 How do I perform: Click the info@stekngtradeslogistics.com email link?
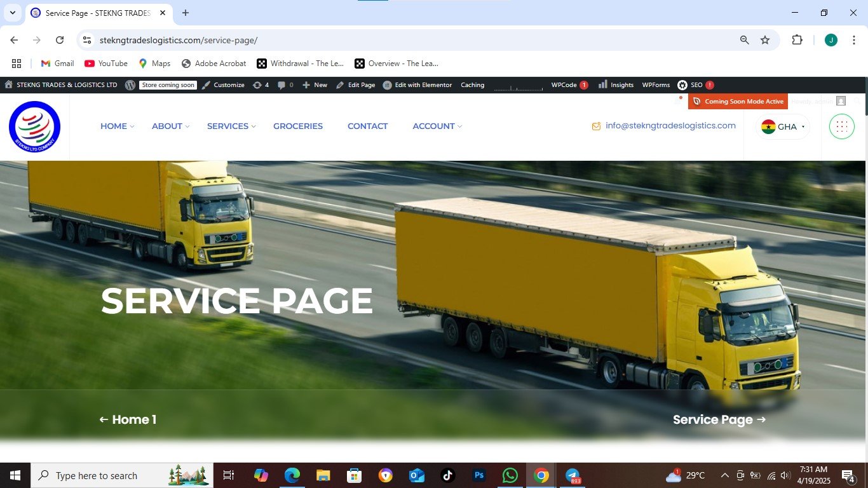tap(670, 126)
